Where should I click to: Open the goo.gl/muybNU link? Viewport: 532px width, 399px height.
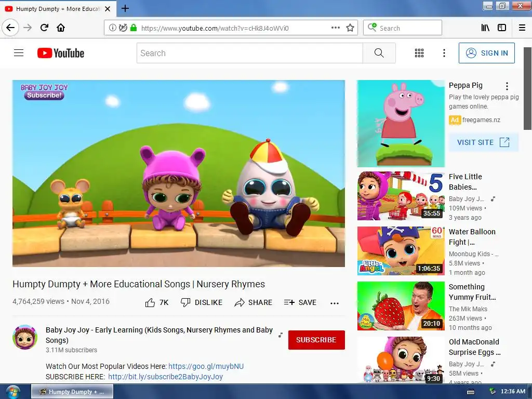click(x=206, y=366)
